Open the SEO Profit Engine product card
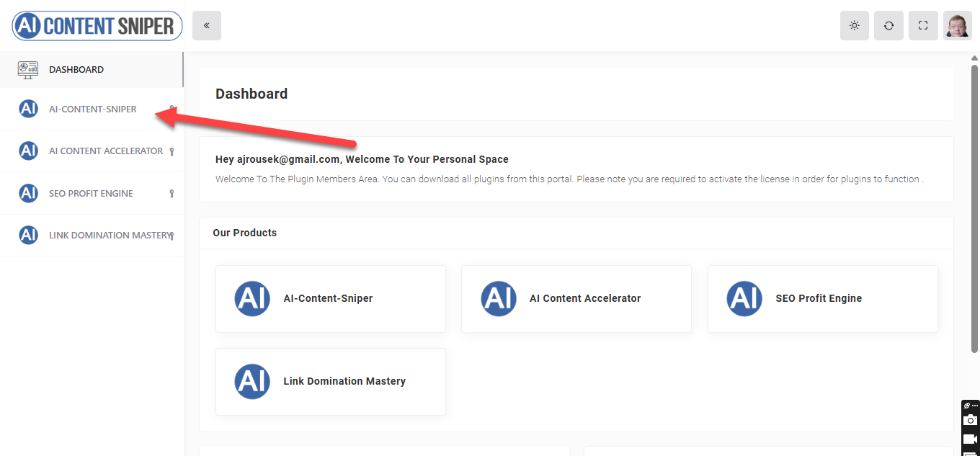This screenshot has width=980, height=456. [x=823, y=299]
